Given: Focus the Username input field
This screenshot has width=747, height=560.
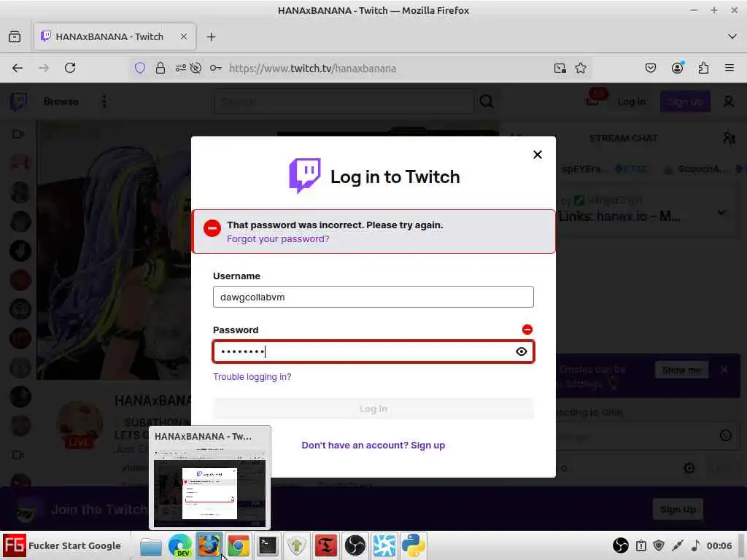Looking at the screenshot, I should (373, 297).
